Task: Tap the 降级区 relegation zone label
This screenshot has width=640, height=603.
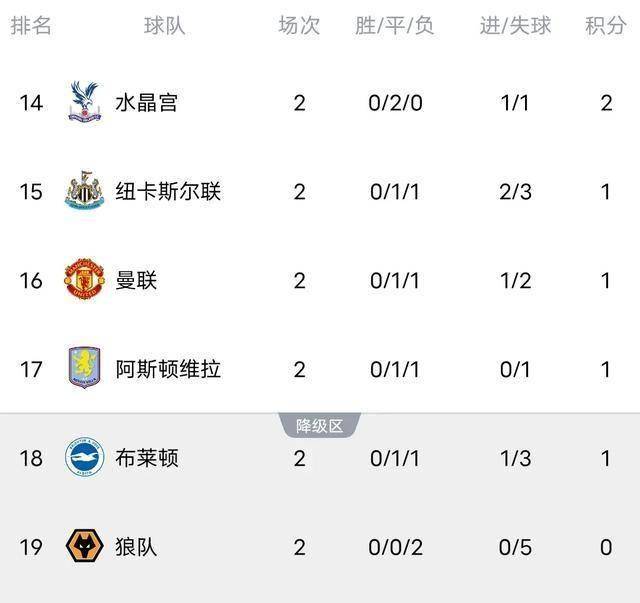Action: pos(319,426)
